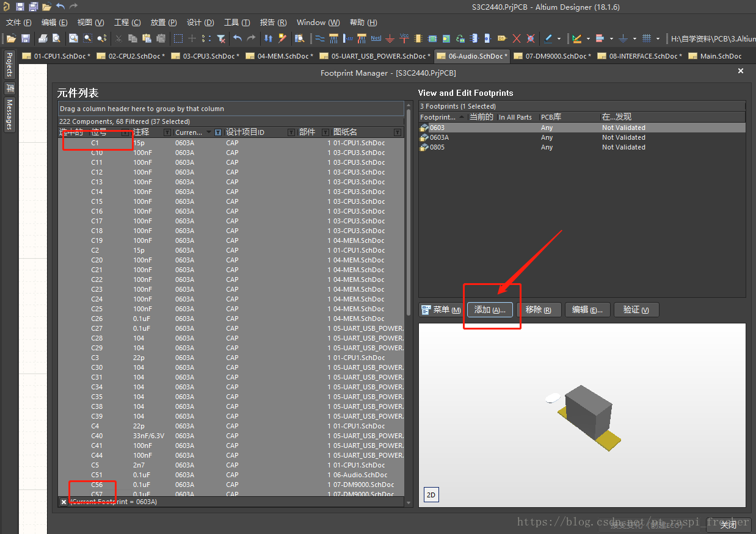
Task: Click the Place Net Label icon
Action: tap(376, 38)
